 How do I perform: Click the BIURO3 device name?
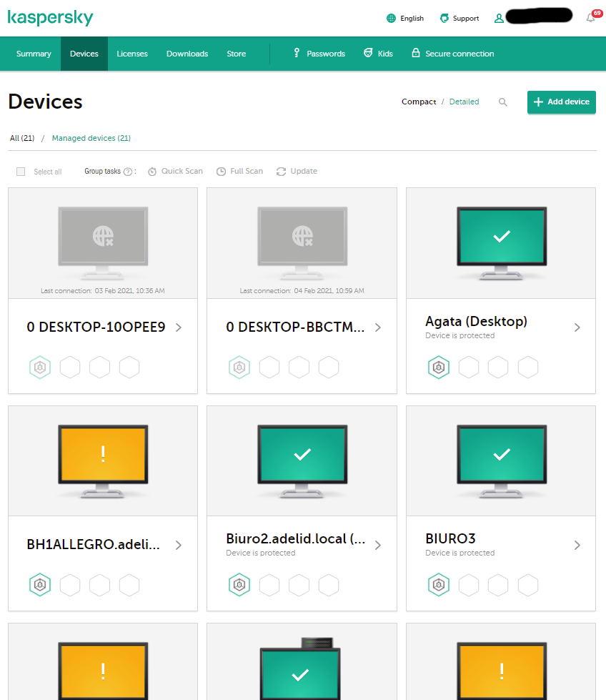tap(450, 539)
